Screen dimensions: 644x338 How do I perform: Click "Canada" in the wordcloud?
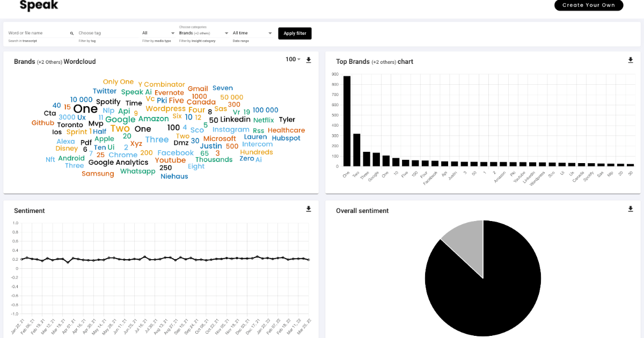click(x=201, y=102)
